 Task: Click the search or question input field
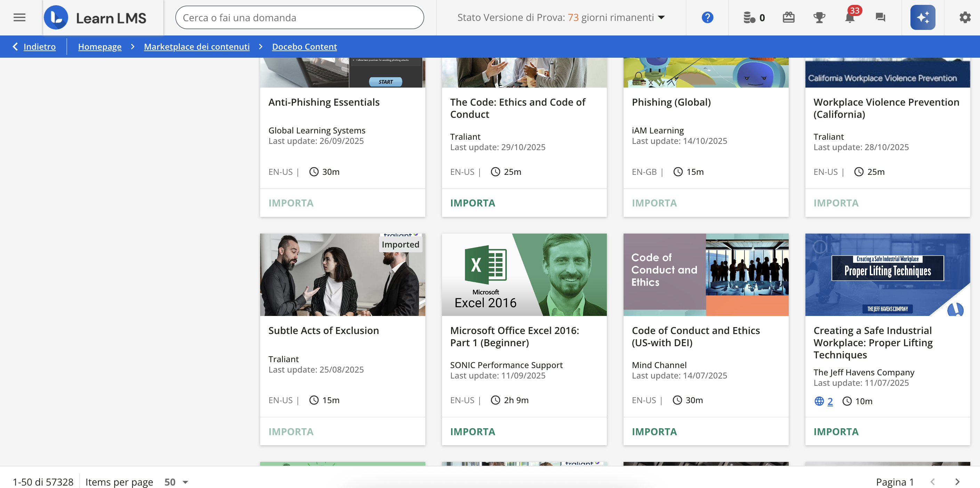[299, 17]
